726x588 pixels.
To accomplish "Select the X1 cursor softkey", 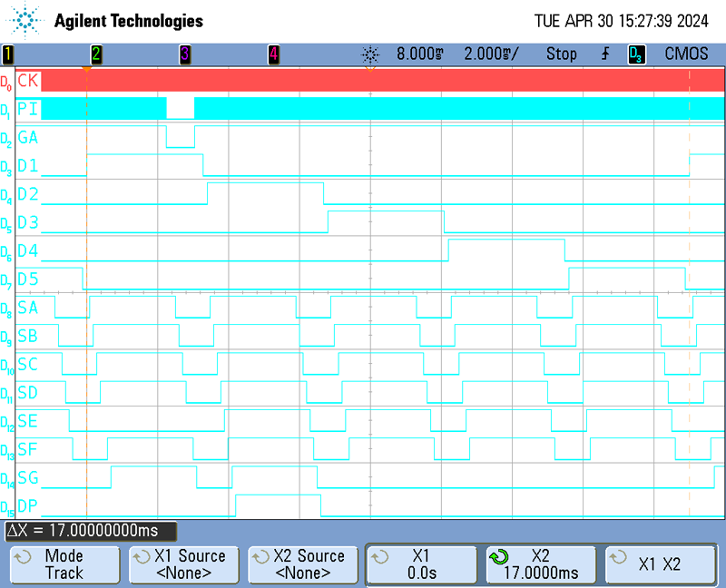I will (x=421, y=564).
